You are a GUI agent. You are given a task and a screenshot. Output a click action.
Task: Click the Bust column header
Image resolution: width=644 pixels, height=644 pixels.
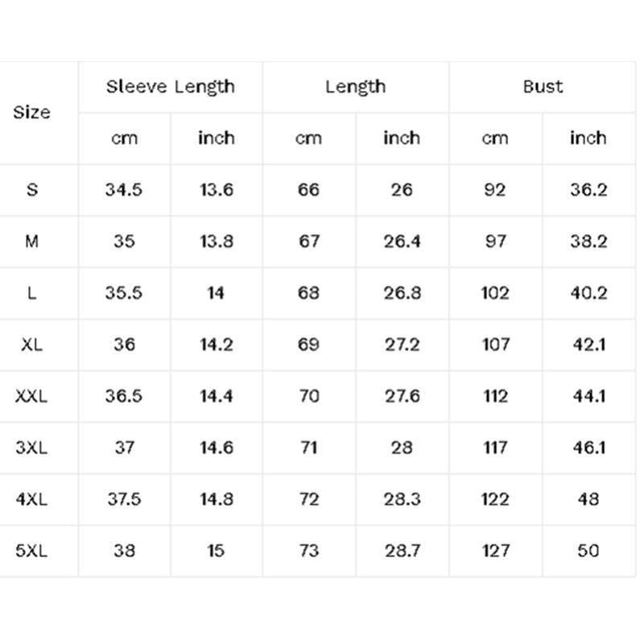click(543, 87)
